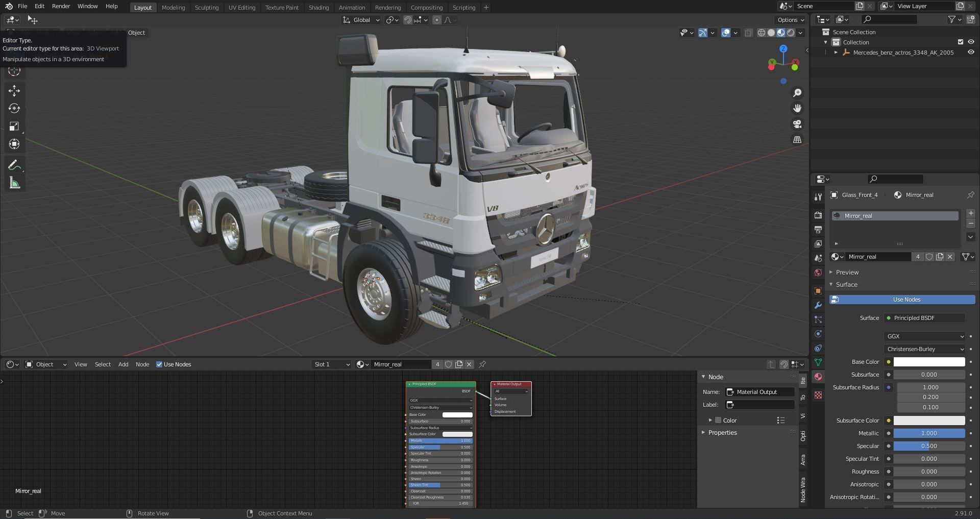Switch to the UV Editing workspace tab
This screenshot has height=519, width=980.
pos(242,8)
